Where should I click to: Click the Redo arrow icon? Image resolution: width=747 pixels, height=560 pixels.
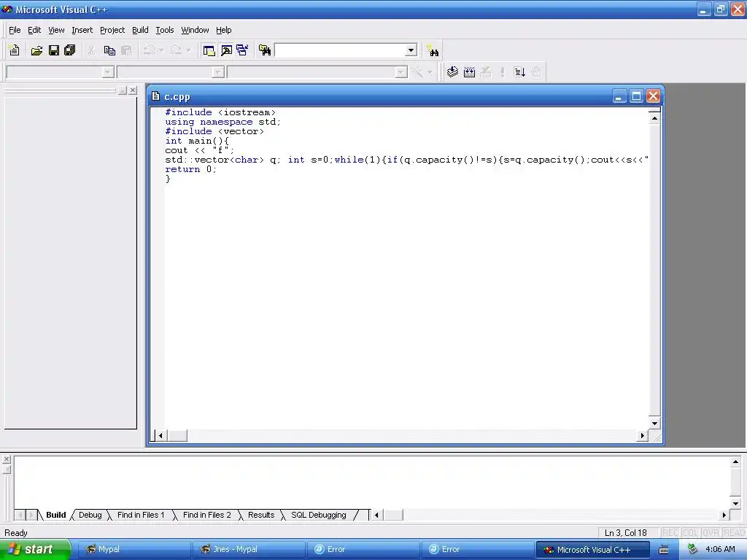tap(177, 50)
